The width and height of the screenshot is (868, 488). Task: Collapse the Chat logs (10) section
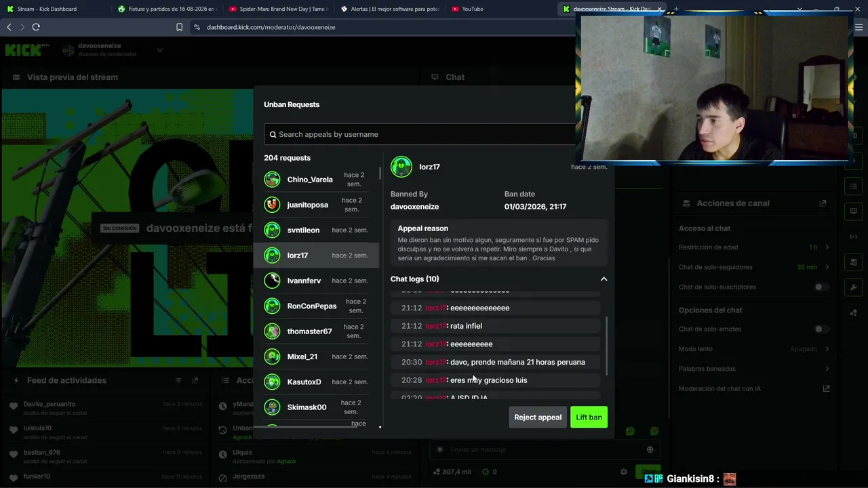[x=604, y=279]
